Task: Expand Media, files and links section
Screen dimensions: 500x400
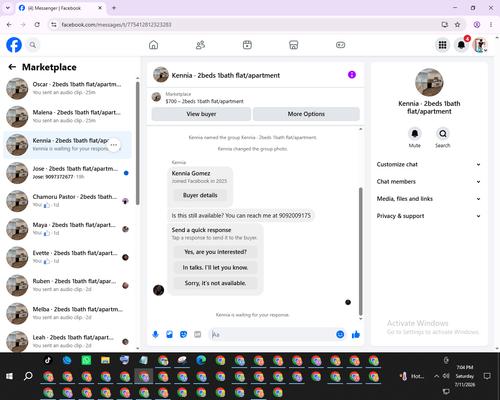Action: pos(429,199)
